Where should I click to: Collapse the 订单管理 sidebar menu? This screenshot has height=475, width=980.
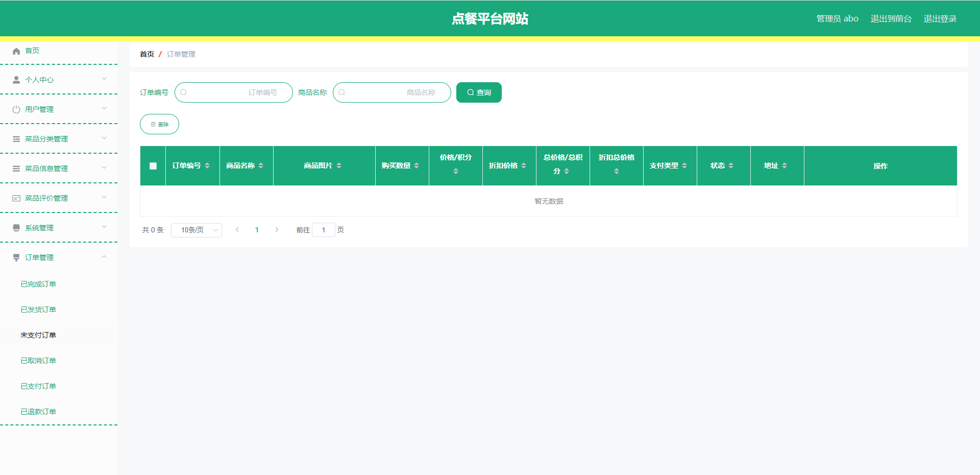coord(104,257)
